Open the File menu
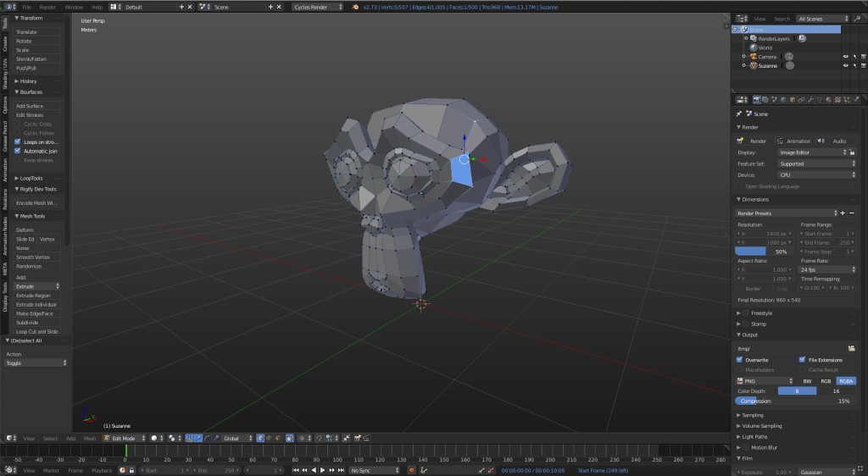The height and width of the screenshot is (476, 868). coord(26,7)
